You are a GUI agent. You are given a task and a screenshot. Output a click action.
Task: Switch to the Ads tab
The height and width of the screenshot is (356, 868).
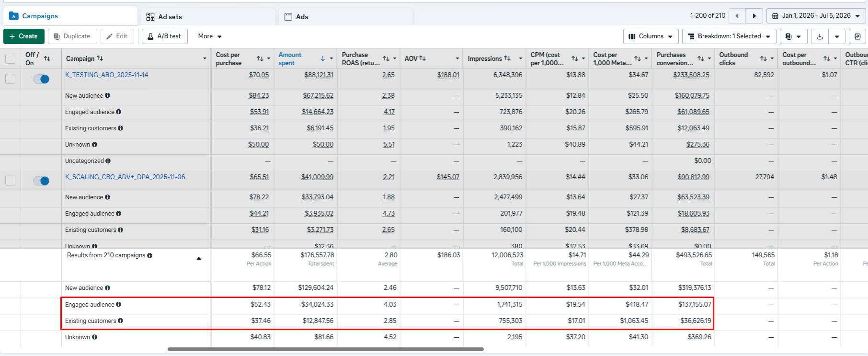(x=346, y=17)
